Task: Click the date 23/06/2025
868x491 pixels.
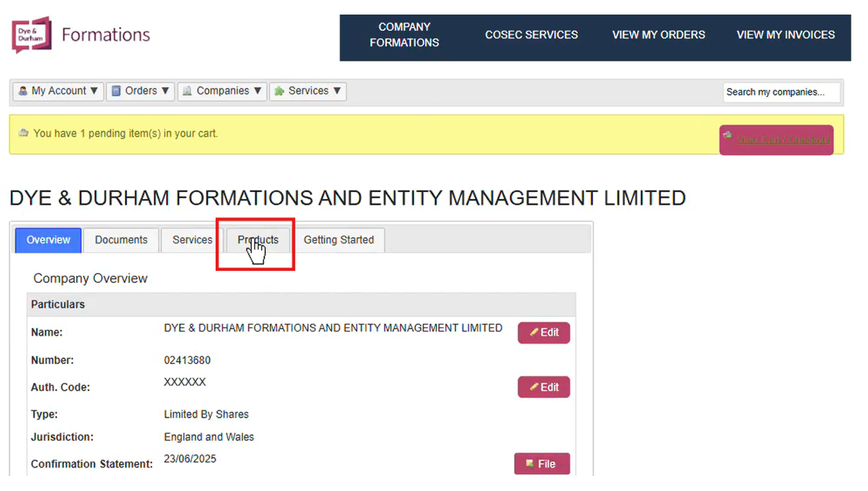Action: pos(190,459)
